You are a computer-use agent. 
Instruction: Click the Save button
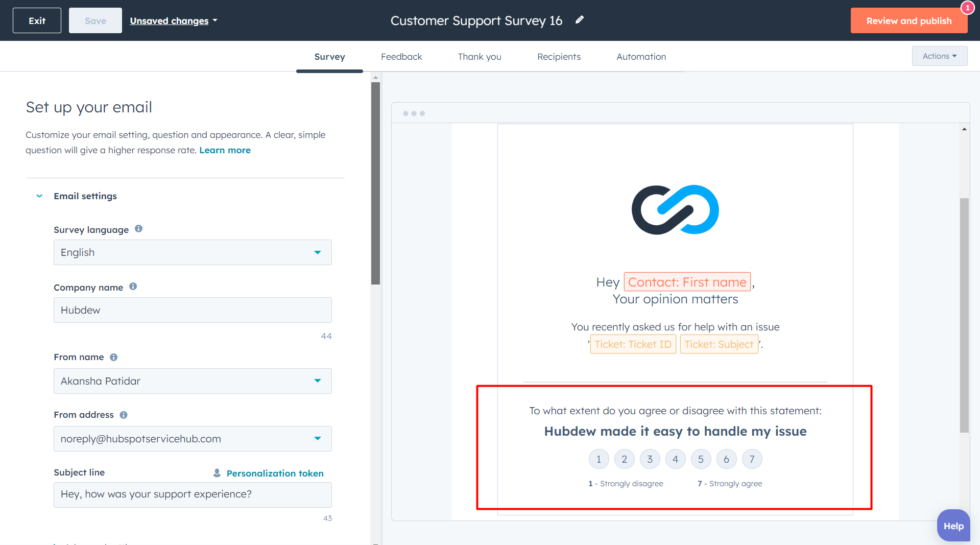pyautogui.click(x=95, y=20)
